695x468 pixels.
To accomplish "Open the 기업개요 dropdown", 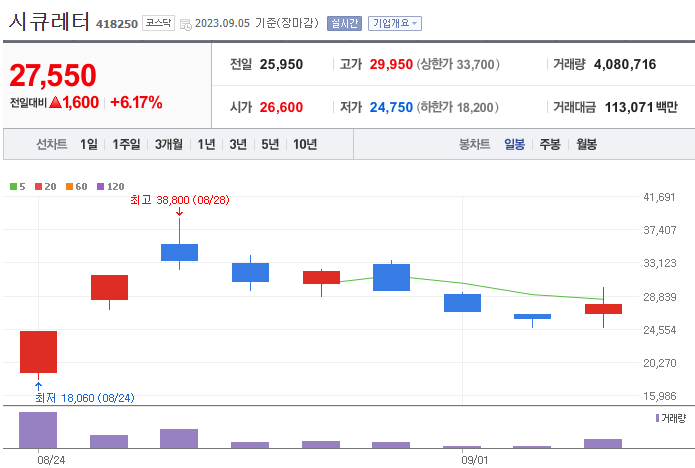I will (x=394, y=23).
